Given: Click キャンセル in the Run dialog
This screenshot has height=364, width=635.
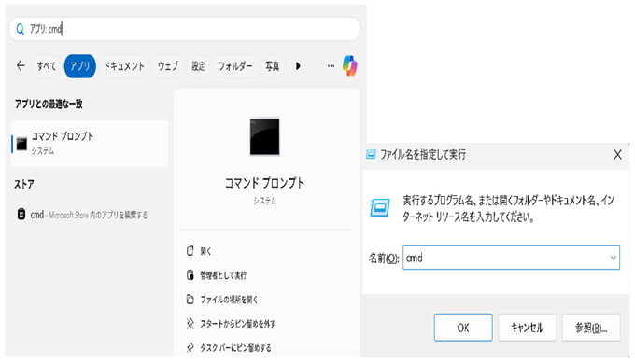Looking at the screenshot, I should (527, 328).
